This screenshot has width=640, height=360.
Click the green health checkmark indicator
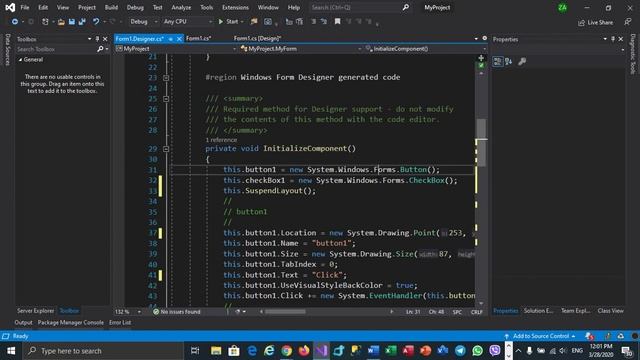pyautogui.click(x=481, y=65)
